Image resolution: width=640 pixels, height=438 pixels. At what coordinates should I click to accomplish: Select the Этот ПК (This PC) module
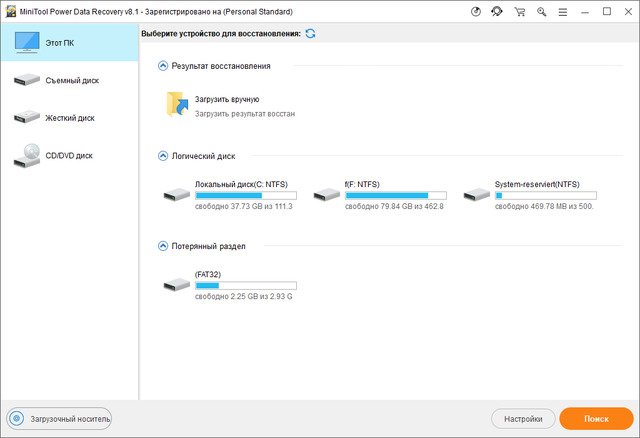coord(69,42)
